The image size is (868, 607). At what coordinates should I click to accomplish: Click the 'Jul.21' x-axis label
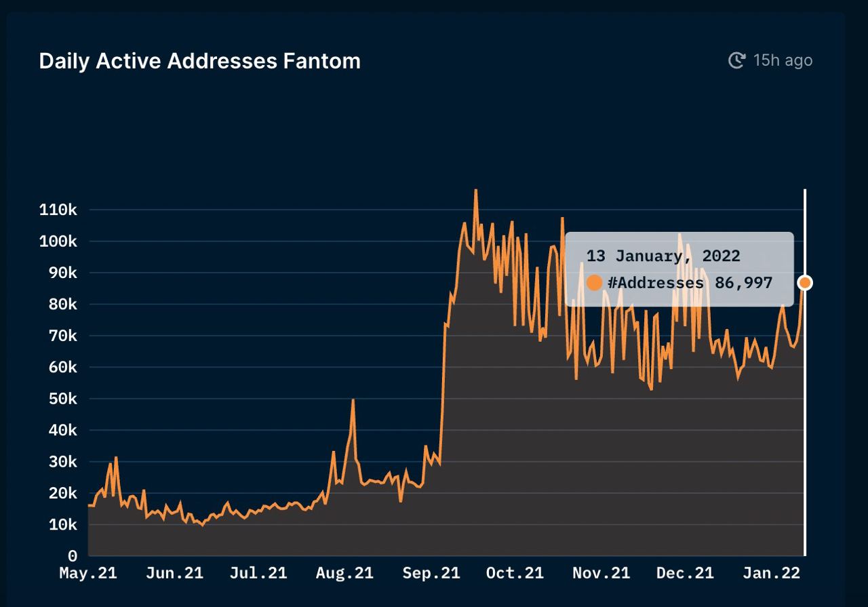tap(258, 573)
